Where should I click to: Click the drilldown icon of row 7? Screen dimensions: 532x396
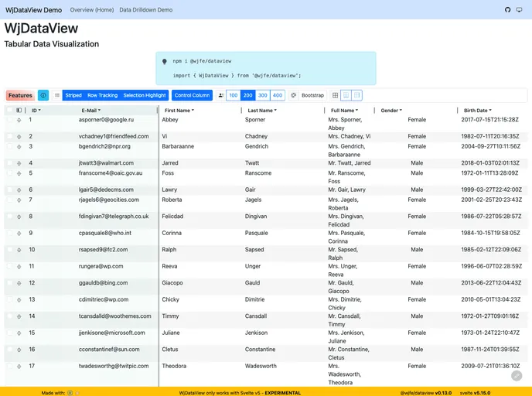click(x=19, y=200)
